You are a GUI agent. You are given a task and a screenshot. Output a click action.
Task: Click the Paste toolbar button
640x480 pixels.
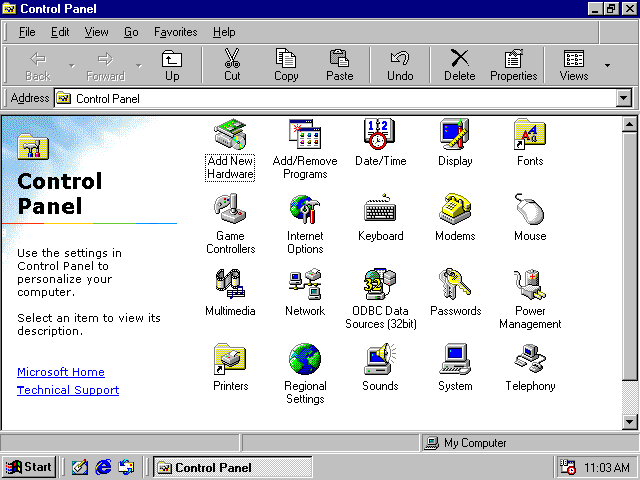[x=340, y=65]
